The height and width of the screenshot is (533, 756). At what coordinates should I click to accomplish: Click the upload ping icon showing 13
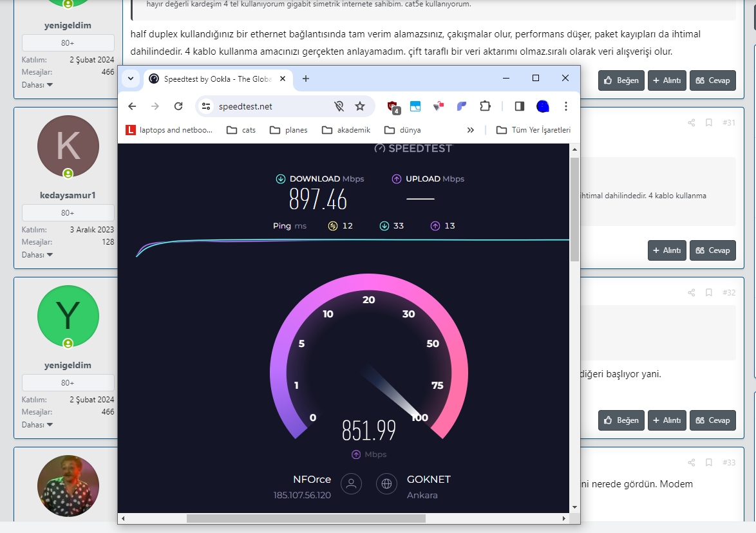click(x=435, y=226)
